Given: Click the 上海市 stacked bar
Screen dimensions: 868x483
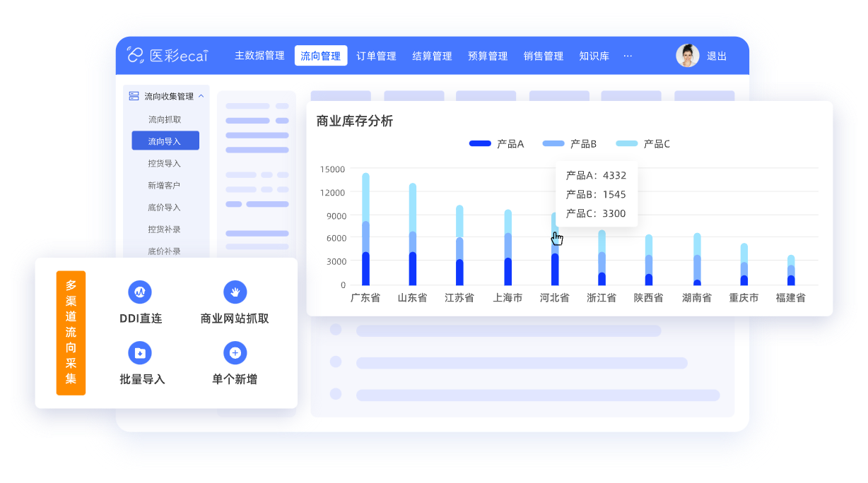Looking at the screenshot, I should (x=508, y=247).
